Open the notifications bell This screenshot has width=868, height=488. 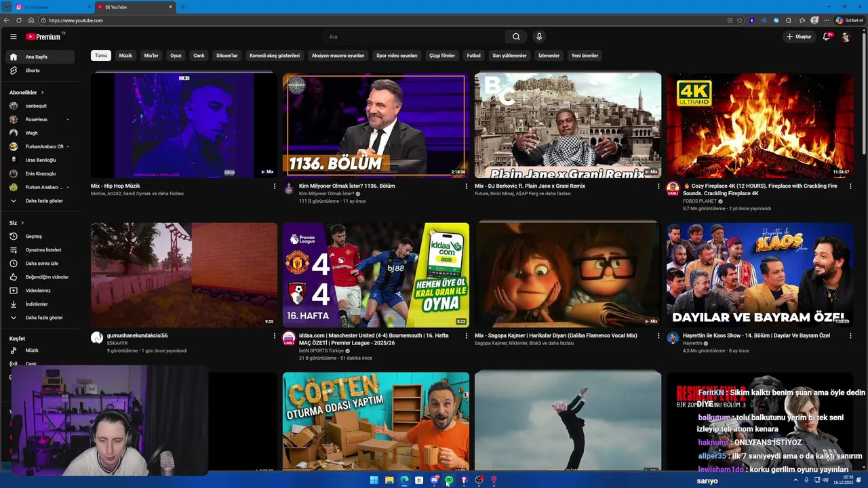point(826,37)
